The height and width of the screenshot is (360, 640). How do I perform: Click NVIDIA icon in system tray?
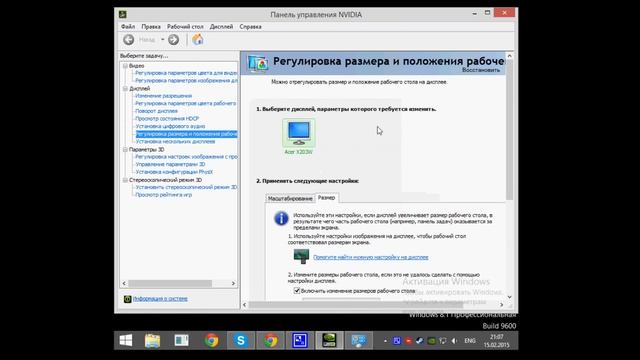(431, 341)
